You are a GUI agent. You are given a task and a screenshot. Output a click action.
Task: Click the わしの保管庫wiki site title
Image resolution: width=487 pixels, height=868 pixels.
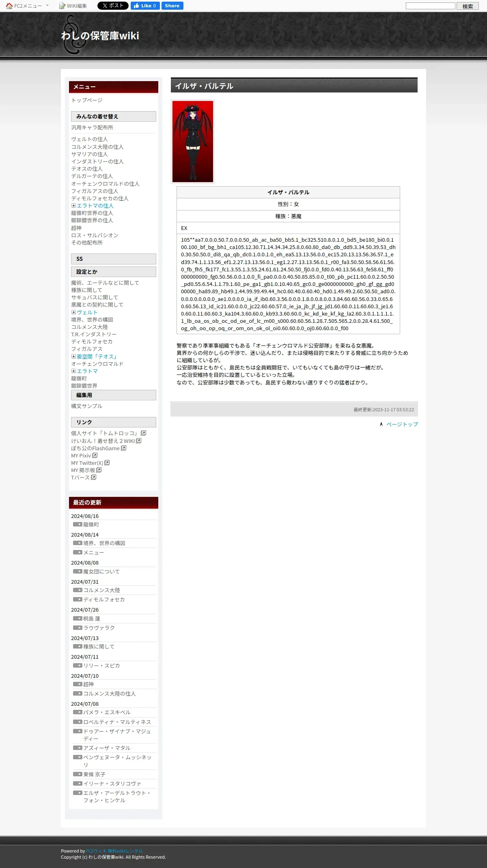tap(100, 36)
